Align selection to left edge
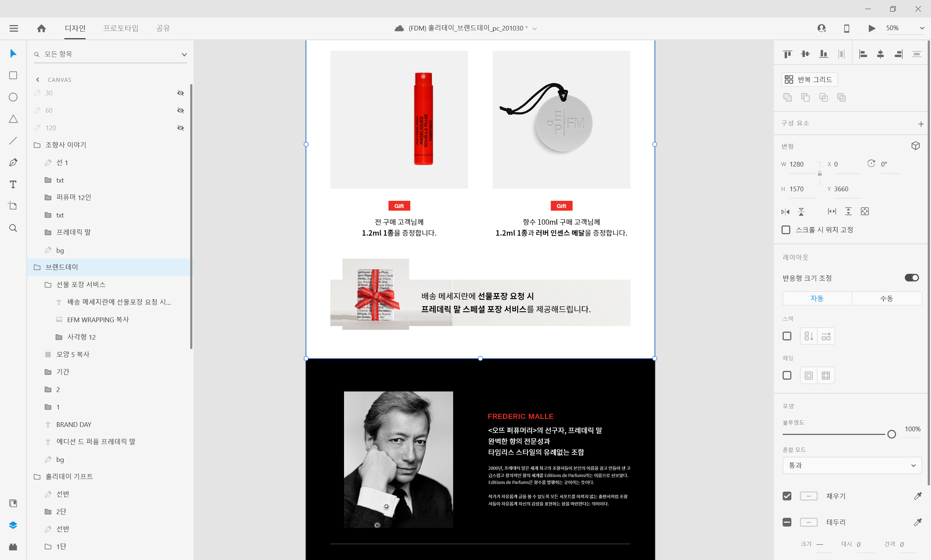 pos(863,54)
